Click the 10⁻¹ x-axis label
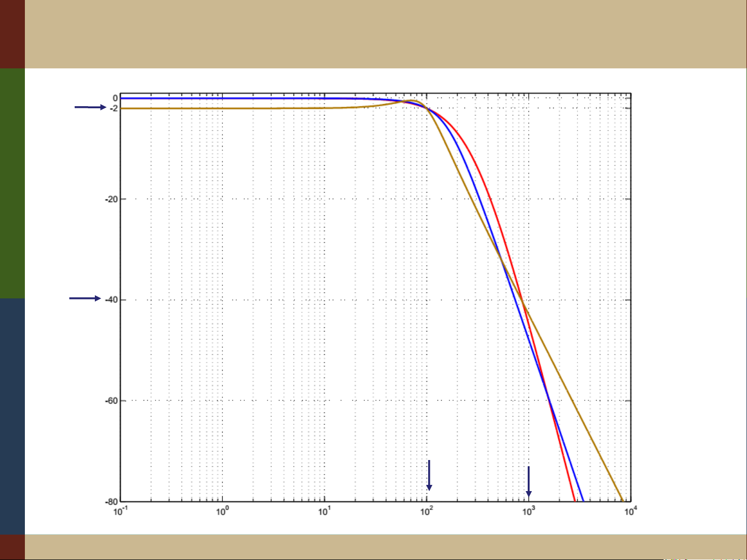 [x=121, y=512]
